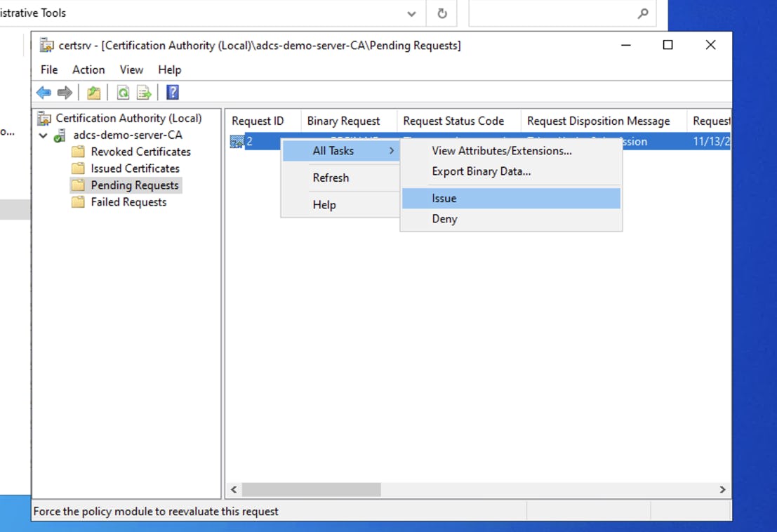Click the Up One Level folder icon
This screenshot has width=777, height=532.
click(93, 92)
